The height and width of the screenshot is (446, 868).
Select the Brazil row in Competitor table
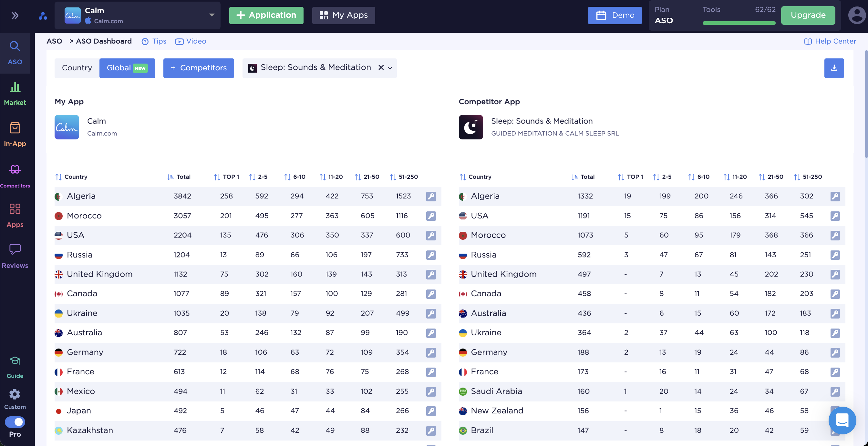652,431
